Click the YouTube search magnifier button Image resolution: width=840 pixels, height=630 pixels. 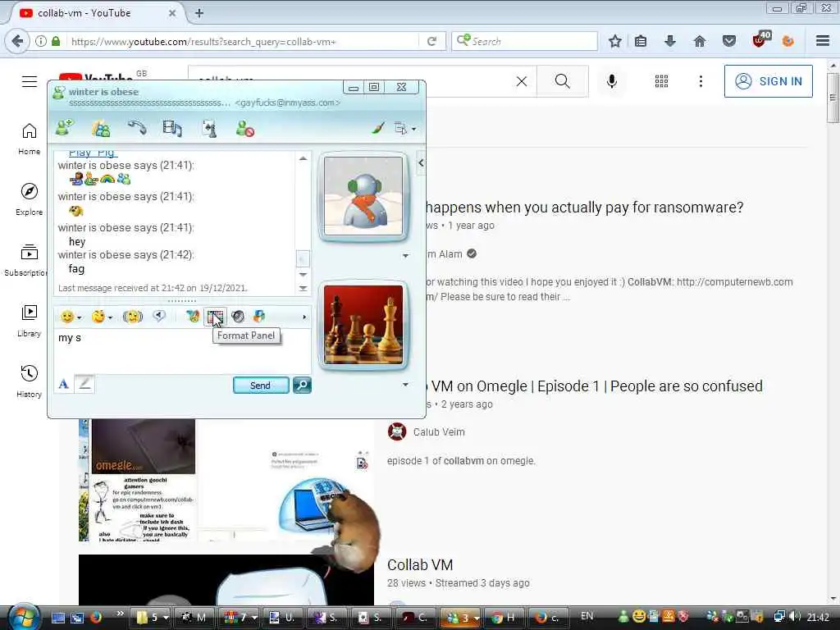[x=562, y=81]
